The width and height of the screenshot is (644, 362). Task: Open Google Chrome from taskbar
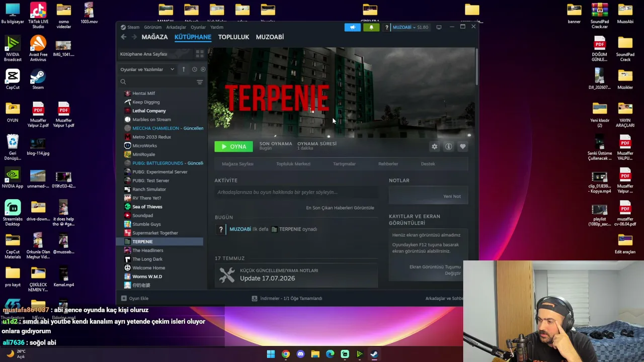tap(286, 354)
